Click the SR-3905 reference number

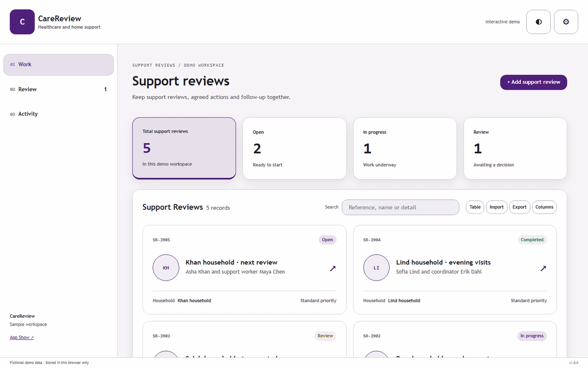[x=161, y=240]
